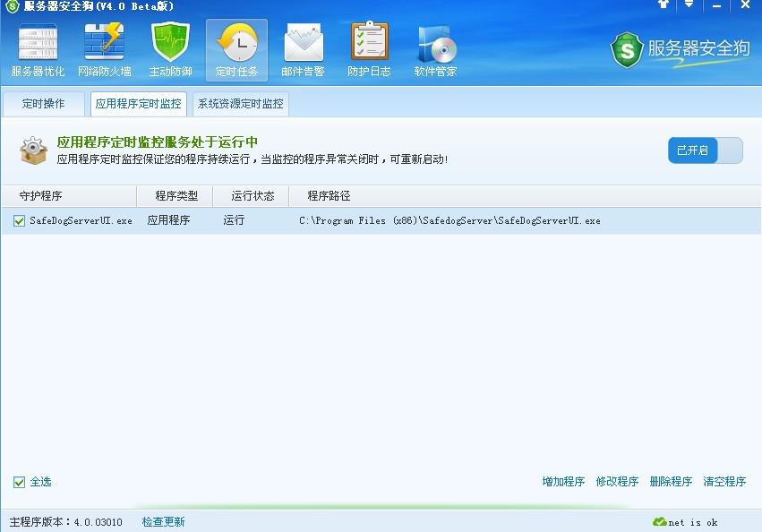
Task: Uncheck the SafeDogServerUI.exe checkbox
Action: click(x=19, y=220)
